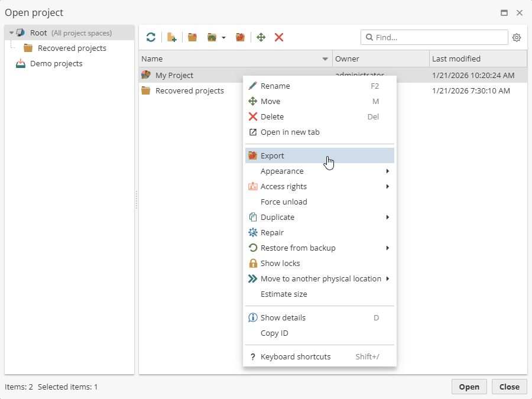
Task: Collapse the Root node in the tree
Action: (x=11, y=33)
